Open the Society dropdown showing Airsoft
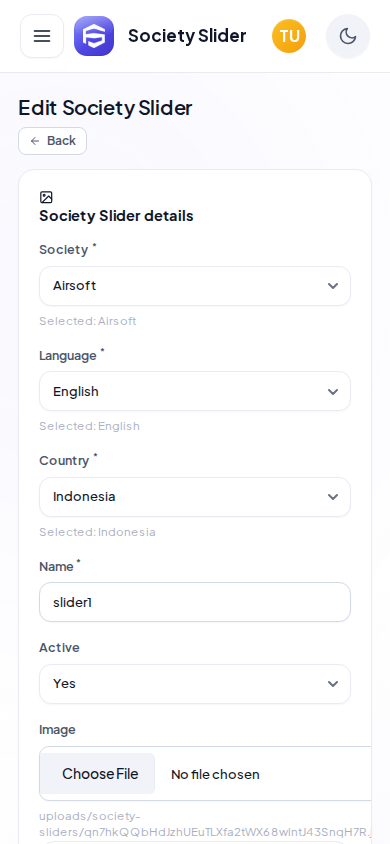Image resolution: width=390 pixels, height=844 pixels. point(195,286)
